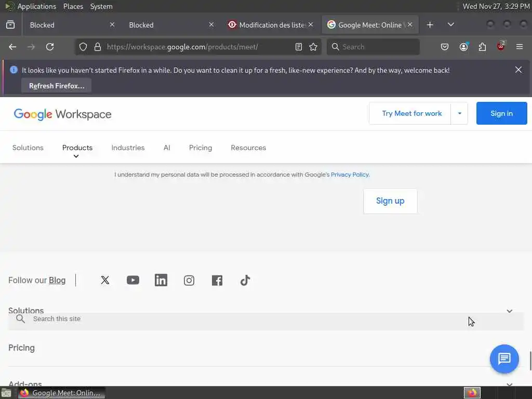
Task: Open the Resources navigation item
Action: (248, 148)
